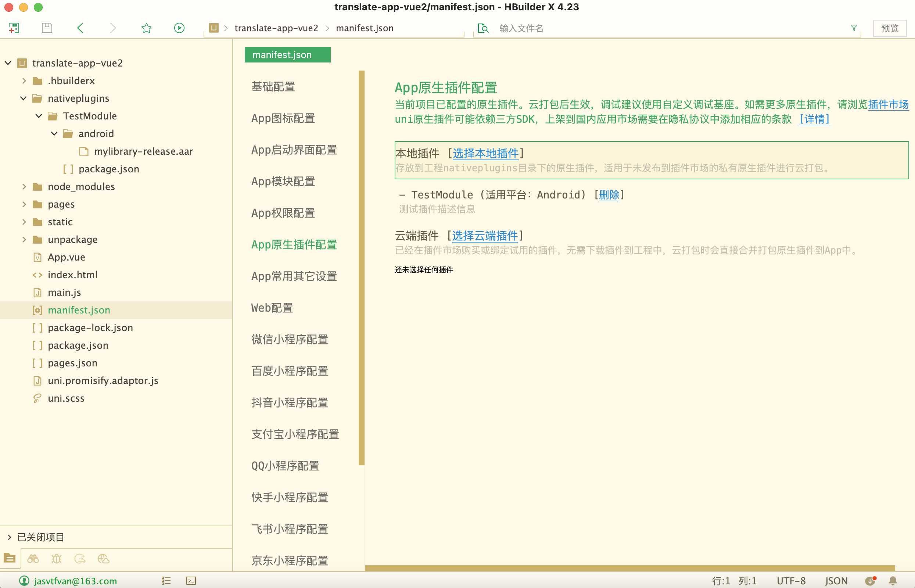Image resolution: width=915 pixels, height=588 pixels.
Task: Open App图标配置 settings section
Action: (x=283, y=118)
